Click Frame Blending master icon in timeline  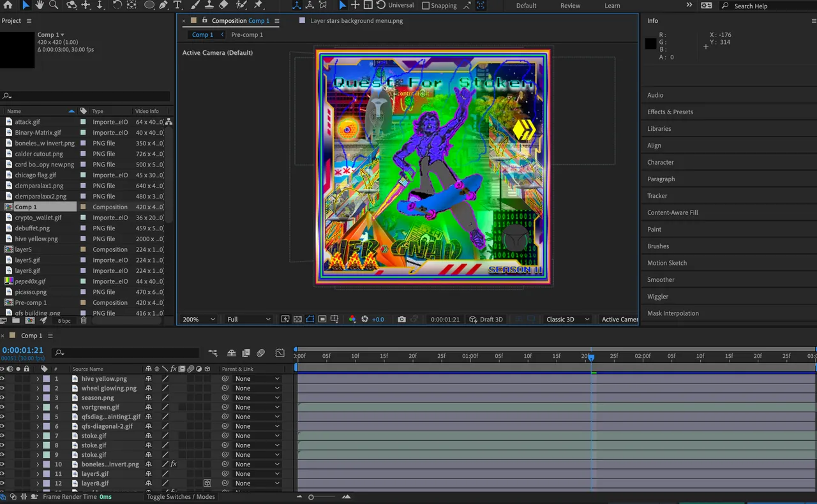tap(246, 353)
